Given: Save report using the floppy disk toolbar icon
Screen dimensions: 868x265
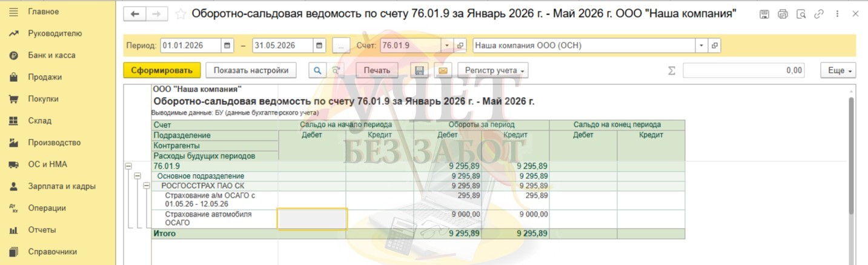Looking at the screenshot, I should pos(419,70).
